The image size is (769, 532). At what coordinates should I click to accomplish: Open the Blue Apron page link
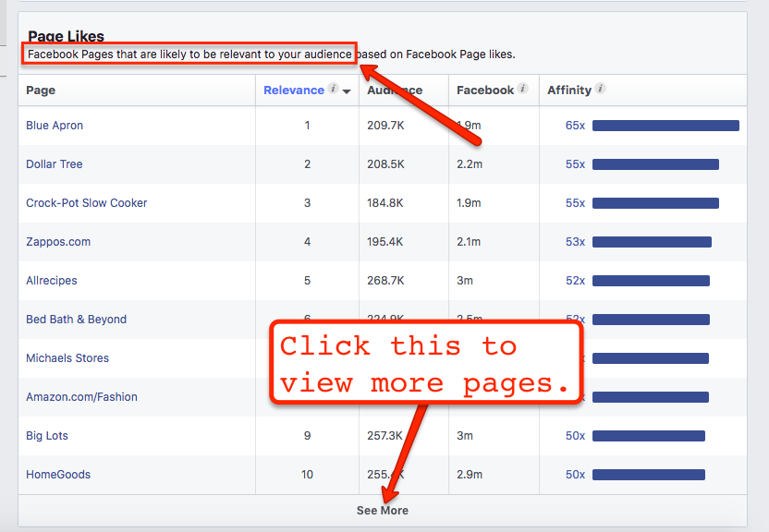pyautogui.click(x=55, y=126)
